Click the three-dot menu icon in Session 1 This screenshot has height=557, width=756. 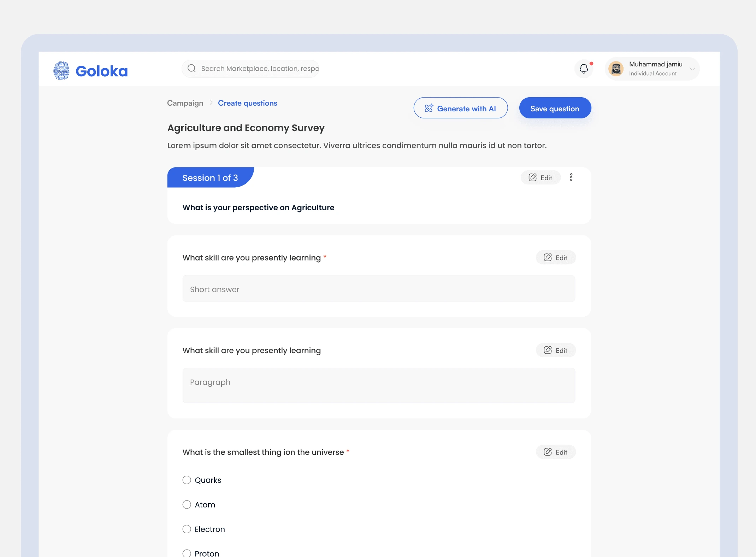571,177
